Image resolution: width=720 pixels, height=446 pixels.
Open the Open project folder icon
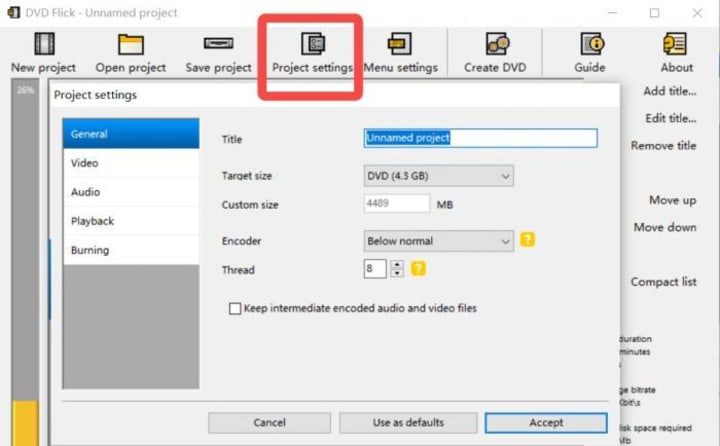tap(131, 45)
